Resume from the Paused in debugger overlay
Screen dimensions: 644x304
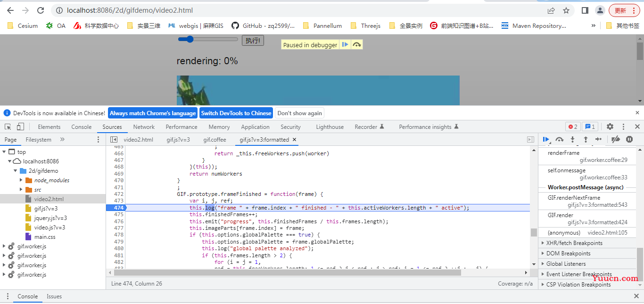pyautogui.click(x=345, y=45)
